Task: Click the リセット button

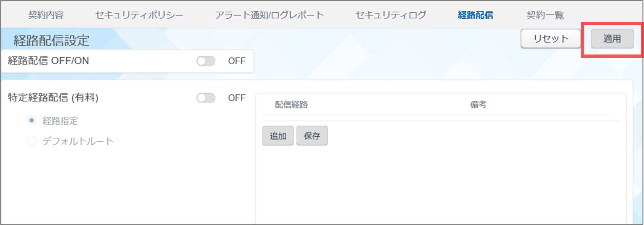Action: click(x=551, y=39)
